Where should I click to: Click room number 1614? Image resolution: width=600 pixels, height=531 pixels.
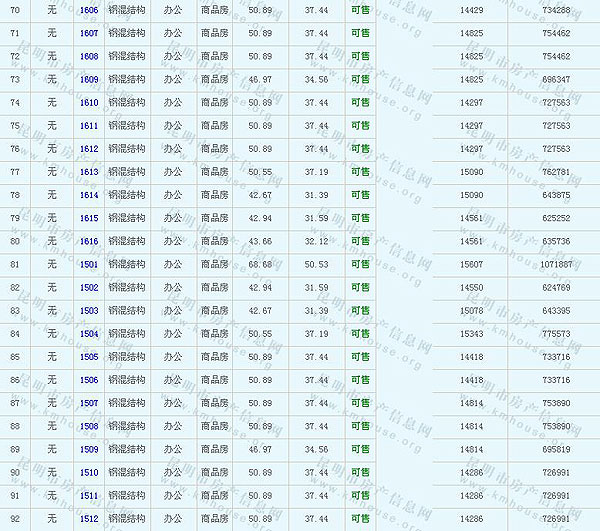coord(89,195)
